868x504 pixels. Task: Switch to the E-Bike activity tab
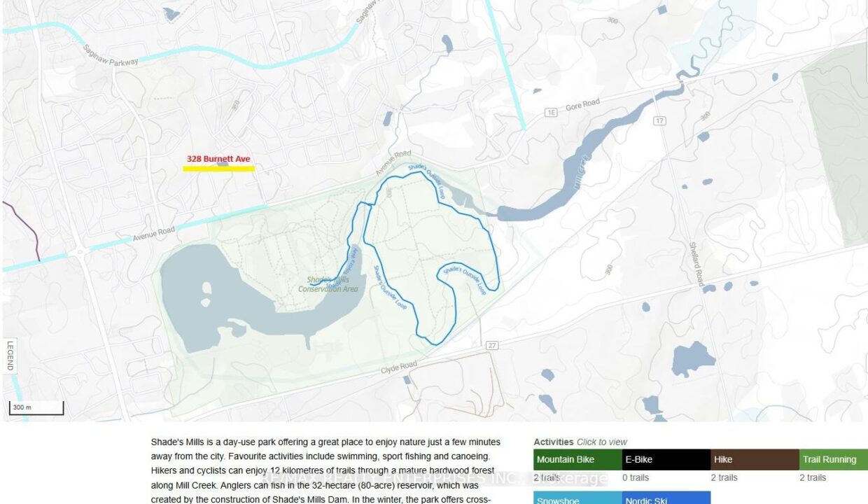pyautogui.click(x=666, y=460)
